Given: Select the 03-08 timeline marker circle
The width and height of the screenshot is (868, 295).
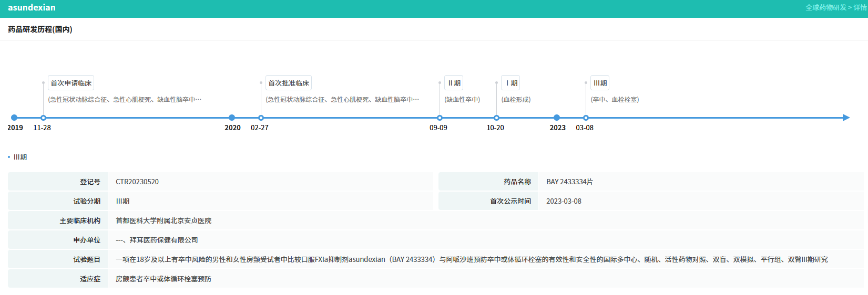Looking at the screenshot, I should [x=586, y=118].
